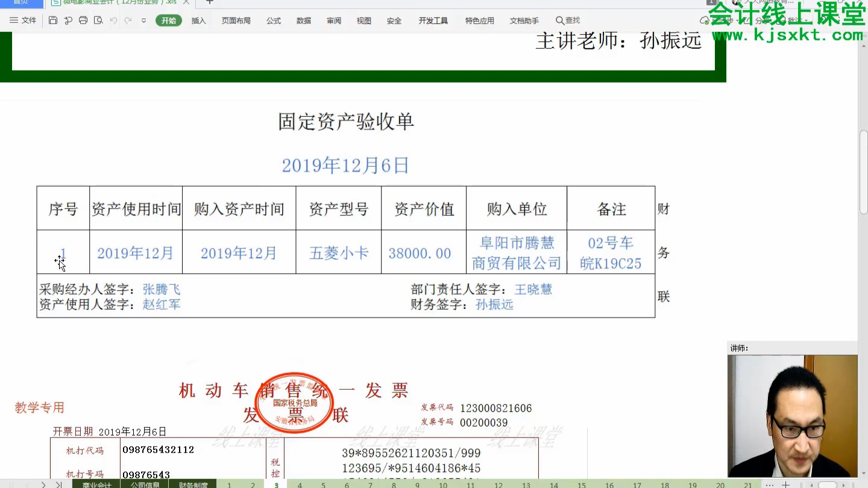The height and width of the screenshot is (488, 868).
Task: Click the Redo arrow icon
Action: click(x=128, y=20)
